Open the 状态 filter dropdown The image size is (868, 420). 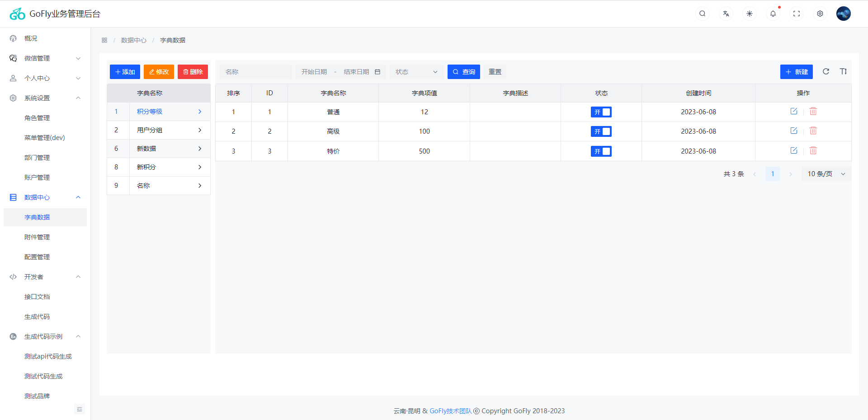416,72
